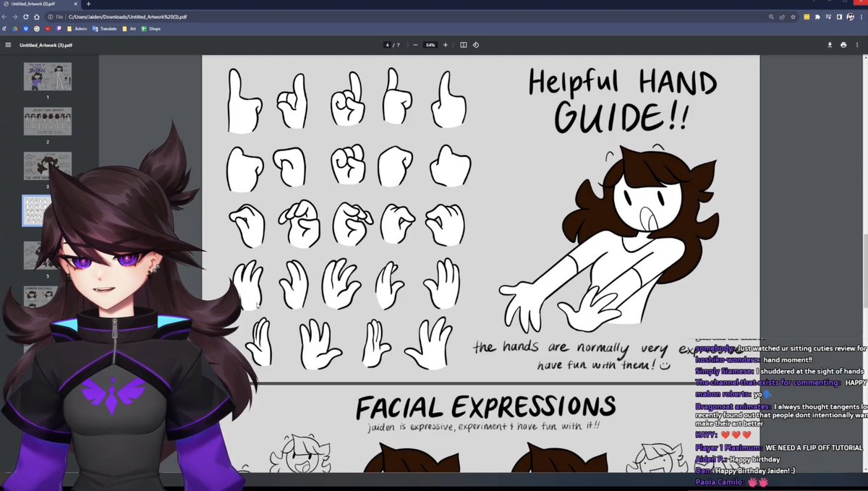Click the zoom in plus button
The height and width of the screenshot is (491, 868).
click(446, 45)
